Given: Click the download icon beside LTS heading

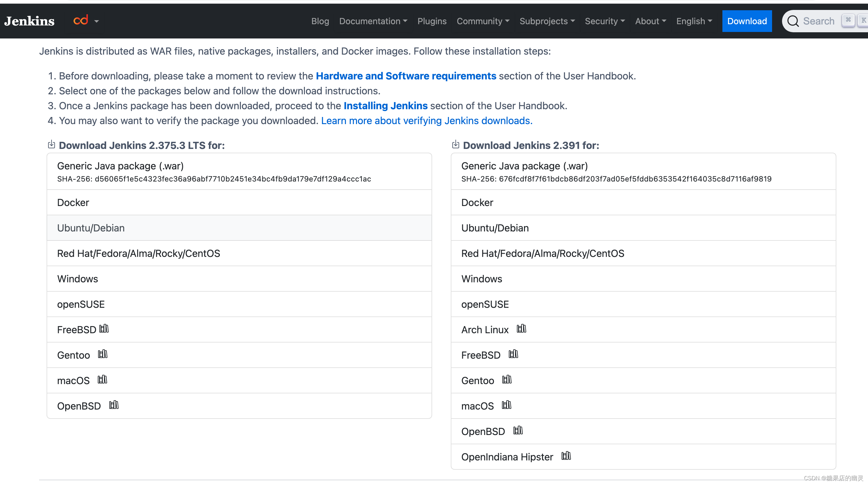Looking at the screenshot, I should pos(51,145).
